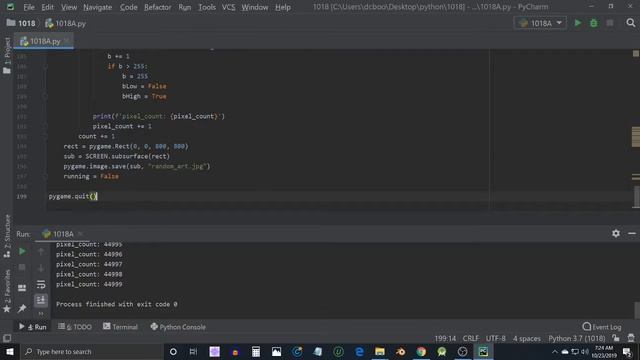Open the File menu
Image resolution: width=640 pixels, height=360 pixels.
tap(29, 7)
